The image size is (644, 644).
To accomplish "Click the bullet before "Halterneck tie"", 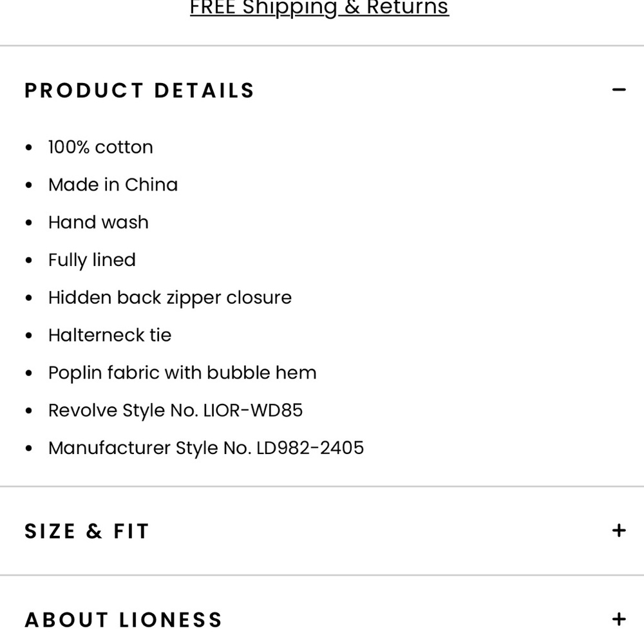I will click(28, 336).
